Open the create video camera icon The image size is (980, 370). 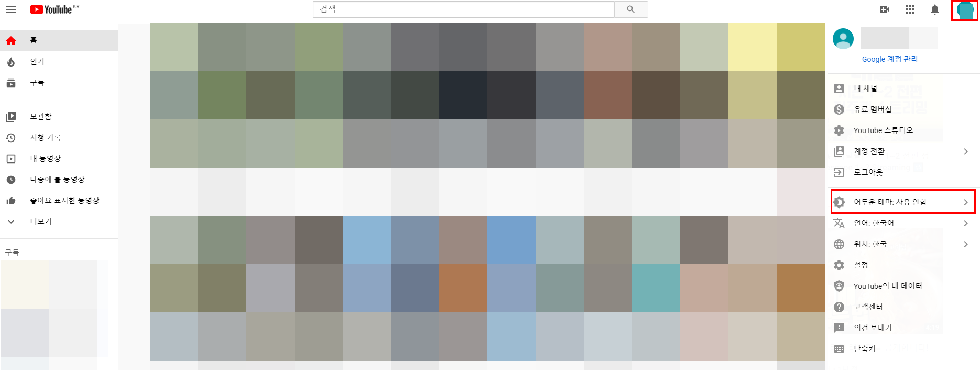pyautogui.click(x=885, y=9)
